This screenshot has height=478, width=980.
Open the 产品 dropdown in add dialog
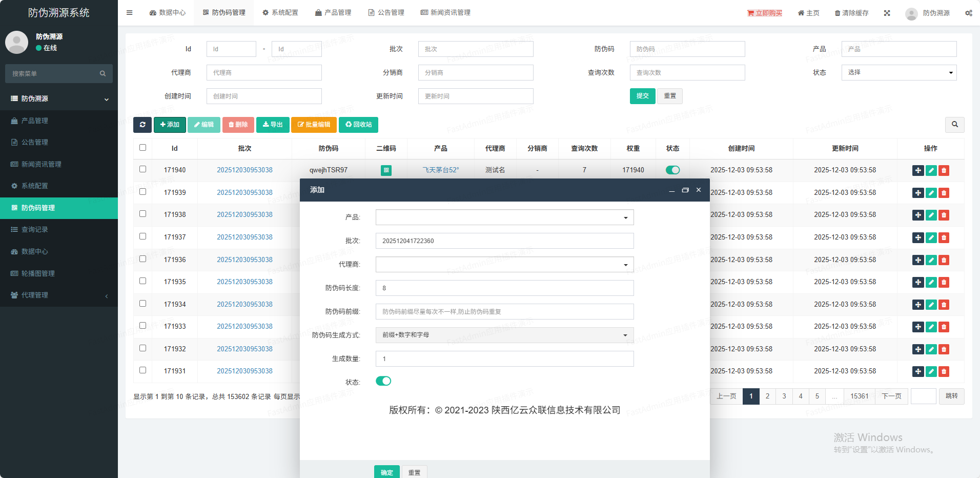click(x=504, y=217)
